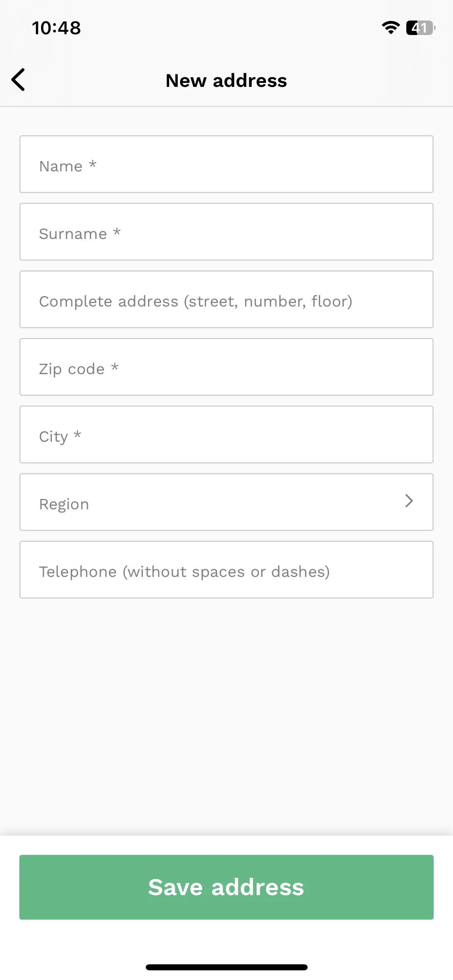Click the asterisk beside Name
The height and width of the screenshot is (980, 453).
(93, 164)
